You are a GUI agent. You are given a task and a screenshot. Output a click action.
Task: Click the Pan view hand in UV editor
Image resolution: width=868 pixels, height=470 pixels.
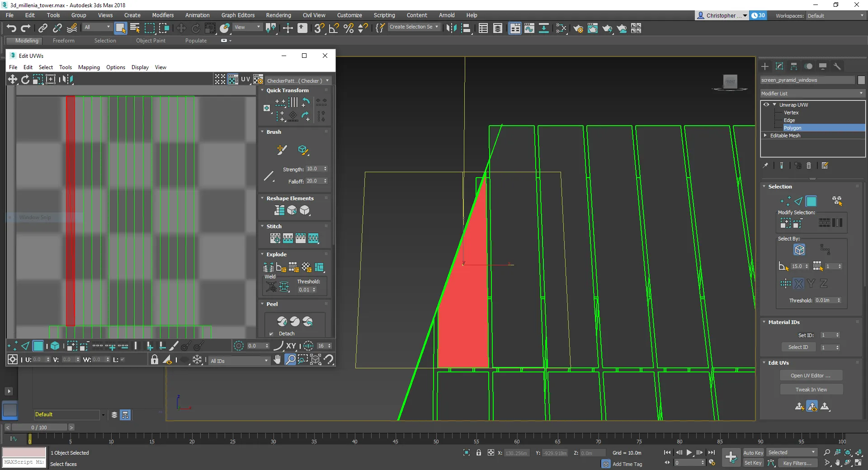tap(277, 360)
